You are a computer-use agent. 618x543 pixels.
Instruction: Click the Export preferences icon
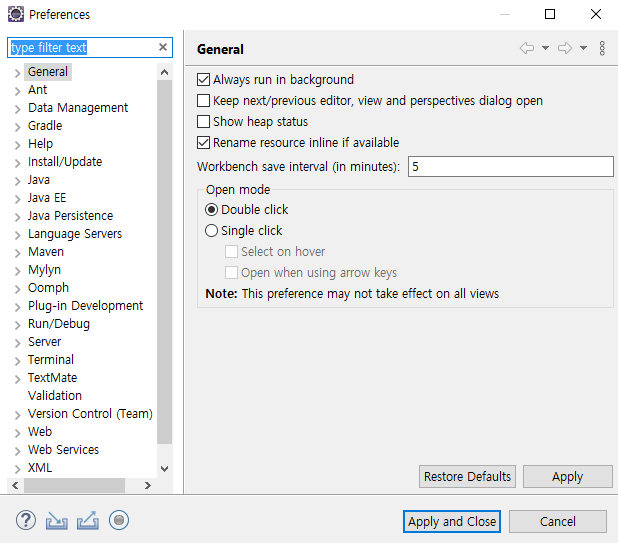pos(88,521)
